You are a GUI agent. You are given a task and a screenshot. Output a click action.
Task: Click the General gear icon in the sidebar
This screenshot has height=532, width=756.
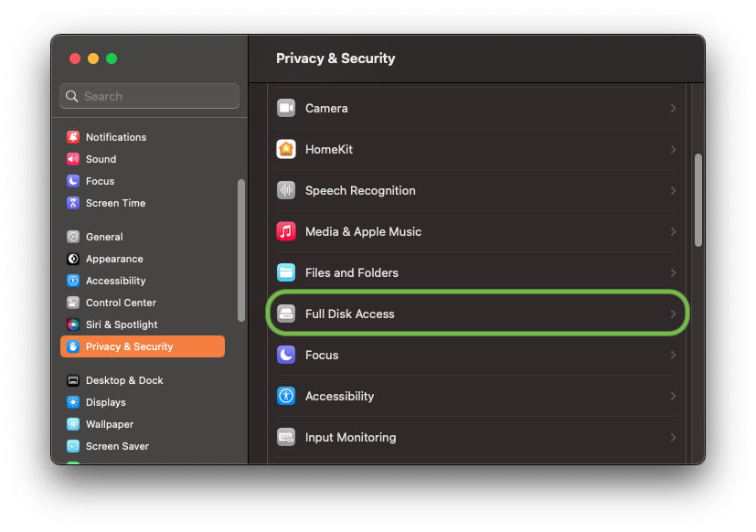pos(73,237)
